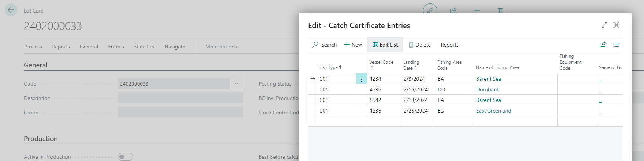The image size is (644, 161).
Task: Click the share icon in dialog toolbar
Action: pyautogui.click(x=603, y=44)
